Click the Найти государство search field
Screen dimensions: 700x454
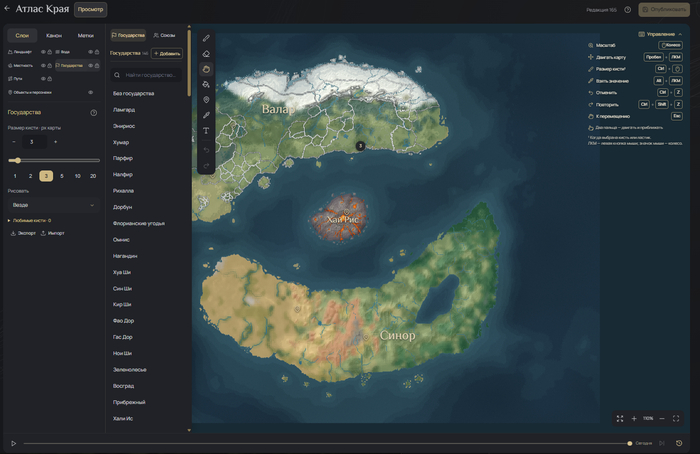tap(146, 75)
